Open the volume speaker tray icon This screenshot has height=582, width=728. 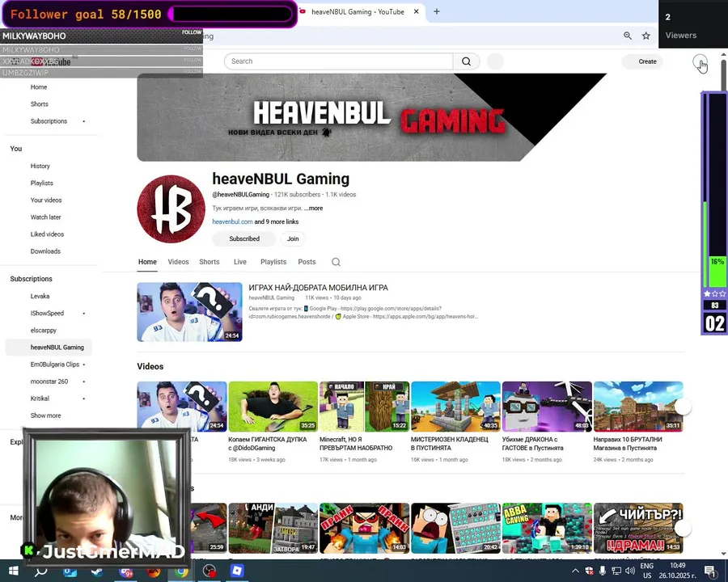coord(629,571)
